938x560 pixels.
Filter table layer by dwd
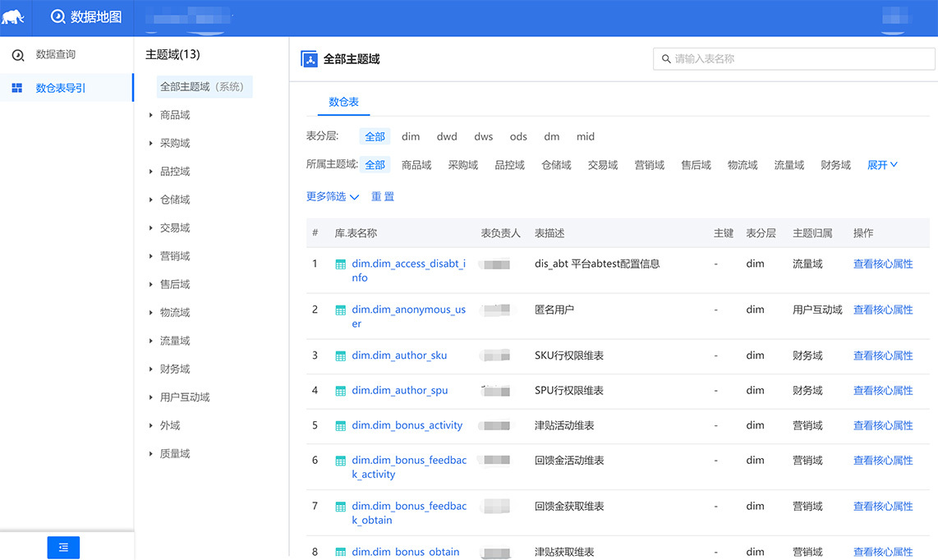[x=447, y=137]
